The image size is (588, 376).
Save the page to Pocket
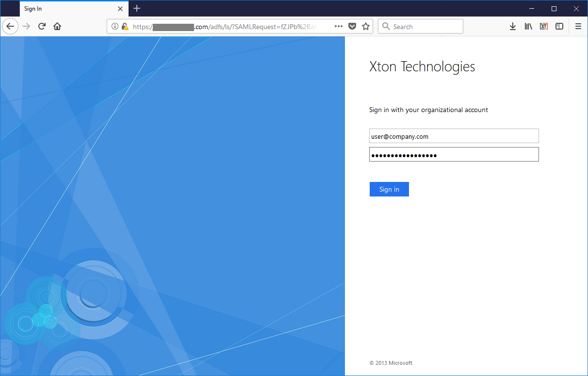[x=352, y=26]
